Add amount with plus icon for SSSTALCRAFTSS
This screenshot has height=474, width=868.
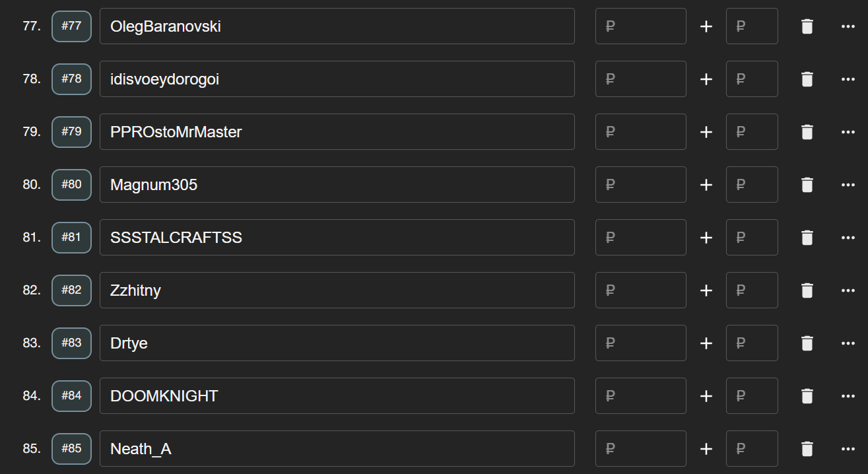706,238
